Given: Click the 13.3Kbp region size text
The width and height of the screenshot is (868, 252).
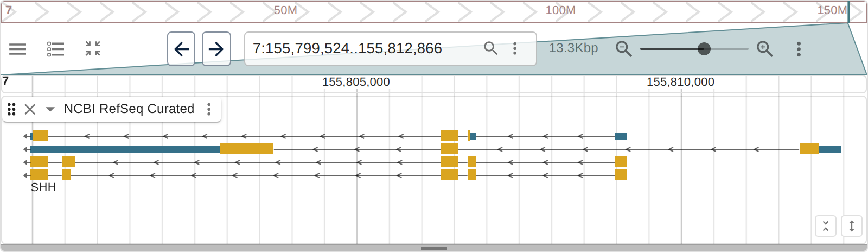Looking at the screenshot, I should (x=573, y=48).
